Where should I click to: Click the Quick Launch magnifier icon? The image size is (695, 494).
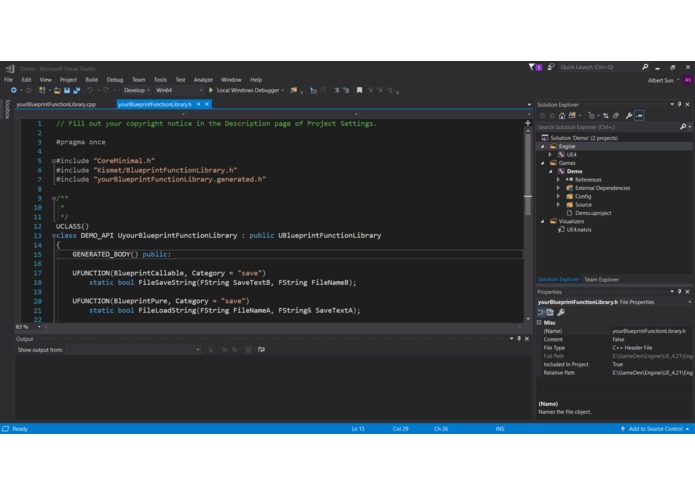pyautogui.click(x=645, y=67)
